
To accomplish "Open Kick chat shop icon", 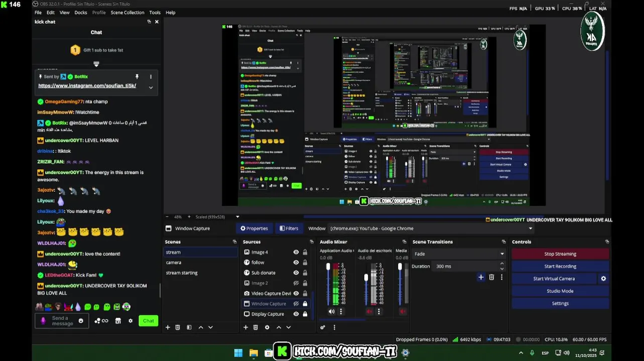I will coord(118,321).
